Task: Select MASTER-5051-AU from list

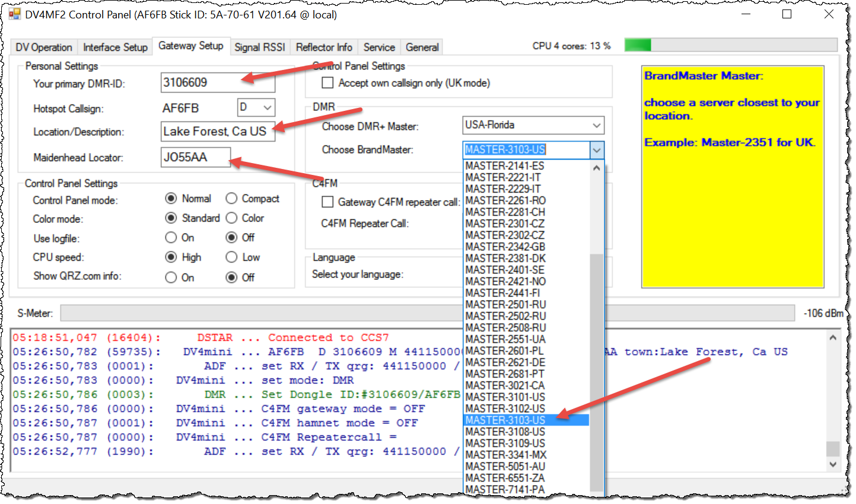Action: pyautogui.click(x=526, y=466)
